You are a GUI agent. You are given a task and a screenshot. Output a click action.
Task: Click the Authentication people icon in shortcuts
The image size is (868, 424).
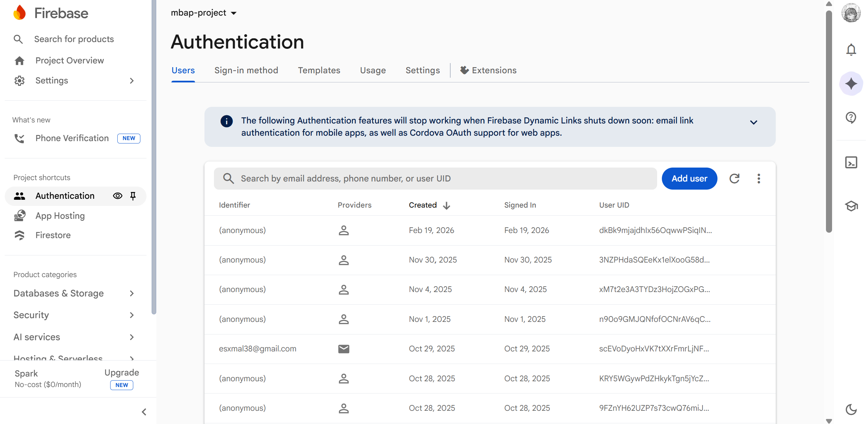[19, 196]
